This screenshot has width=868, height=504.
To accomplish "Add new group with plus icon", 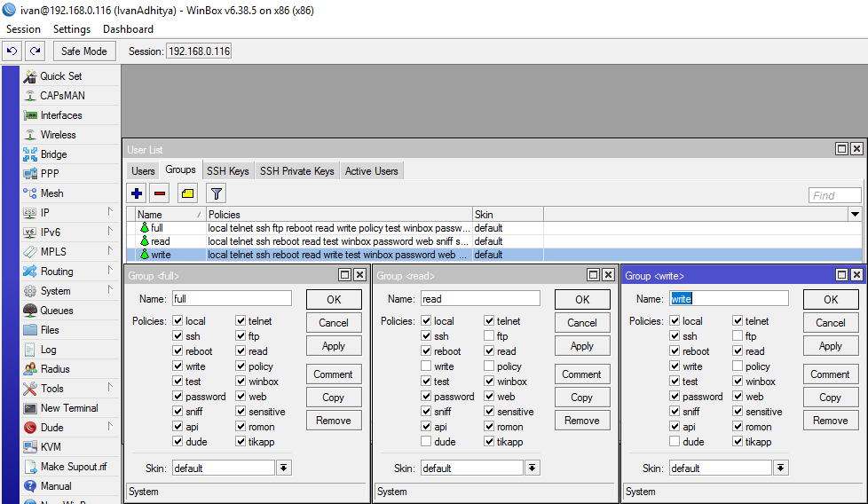I will [137, 193].
